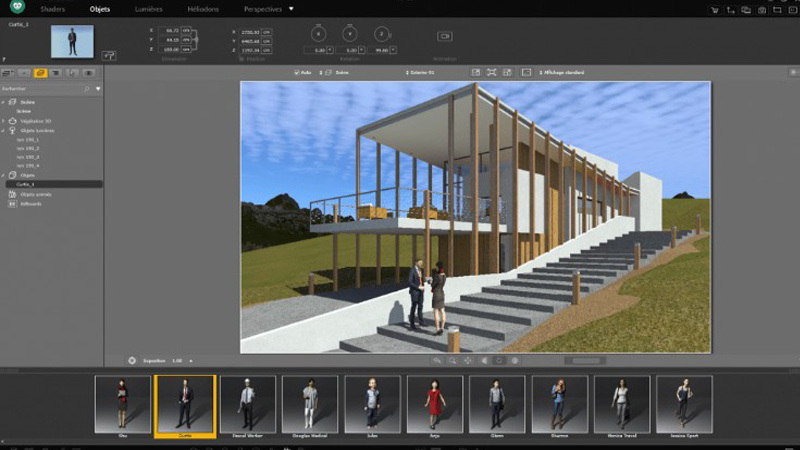This screenshot has height=450, width=800.
Task: Open the Artlantis green logo menu
Action: [17, 7]
